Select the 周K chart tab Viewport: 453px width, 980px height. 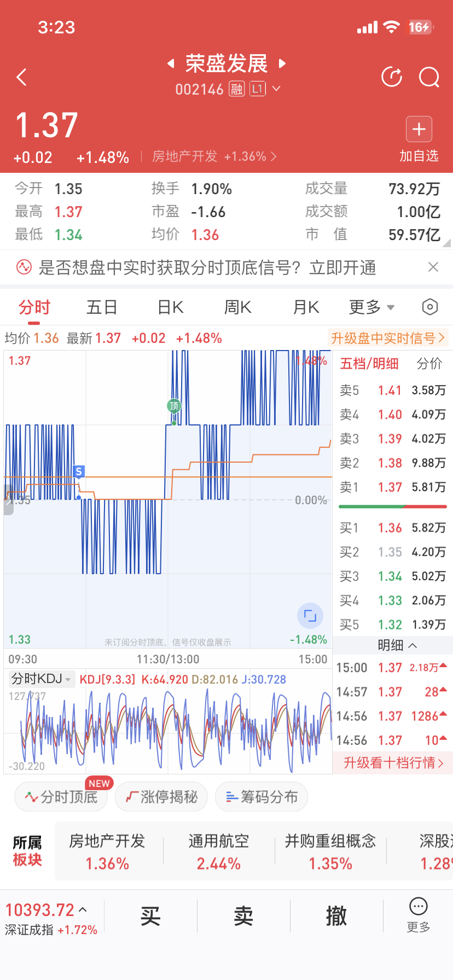pyautogui.click(x=238, y=307)
